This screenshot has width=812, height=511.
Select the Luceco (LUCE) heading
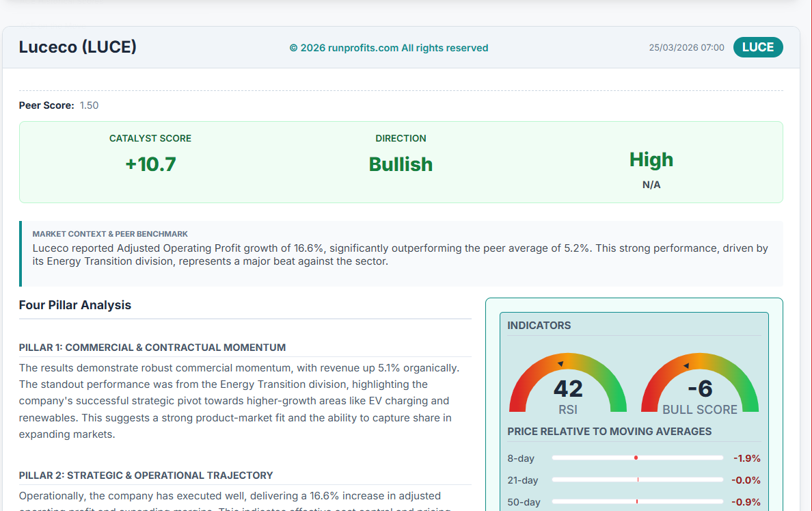click(x=78, y=47)
